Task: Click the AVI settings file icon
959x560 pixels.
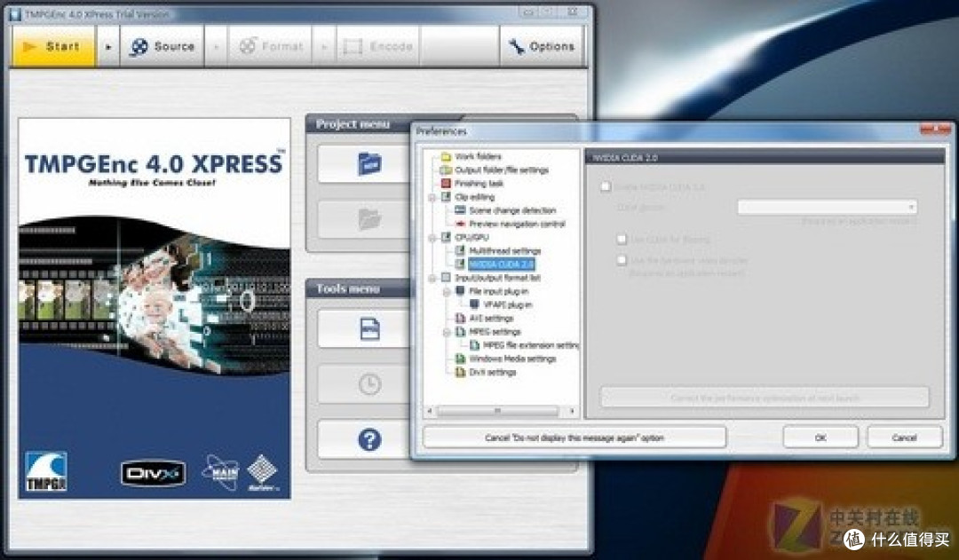Action: point(461,318)
